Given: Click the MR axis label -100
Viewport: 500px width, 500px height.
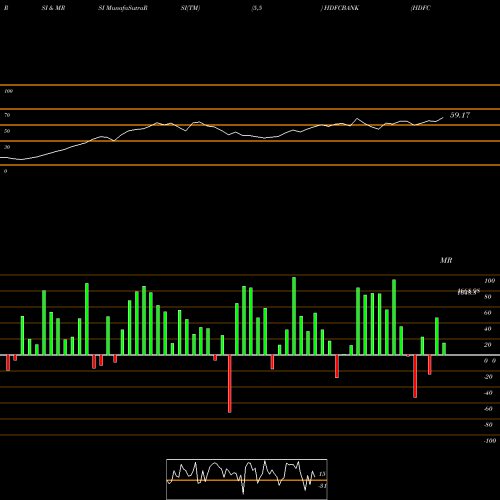Looking at the screenshot, I should click(490, 441).
